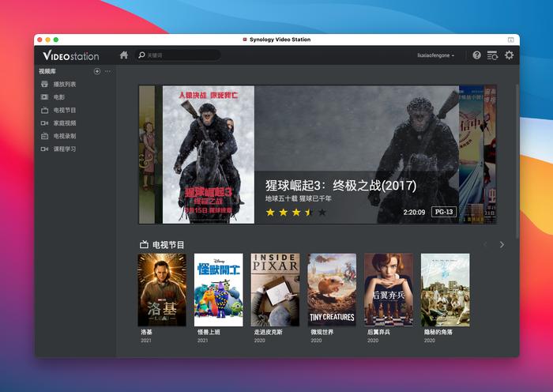Click the TV icon beside 电视节目 heading
Screen dimensions: 553x392
pyautogui.click(x=144, y=244)
